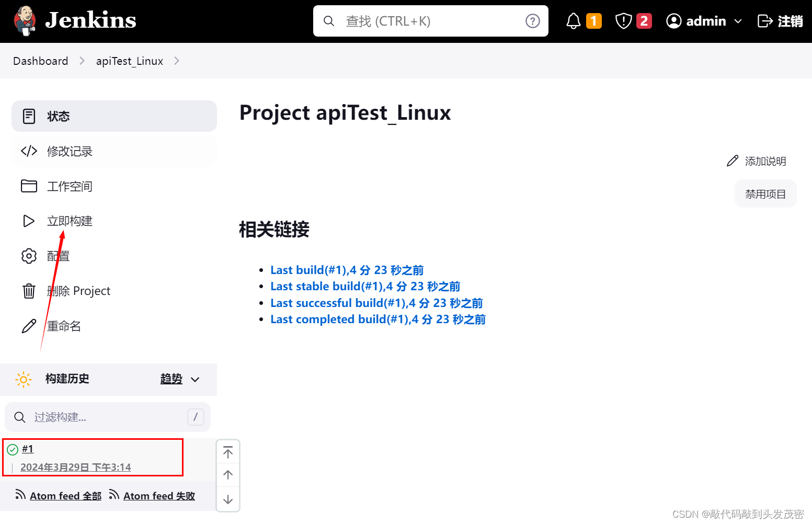This screenshot has height=524, width=812.
Task: Expand the 趋势 chevron in build history
Action: [195, 379]
